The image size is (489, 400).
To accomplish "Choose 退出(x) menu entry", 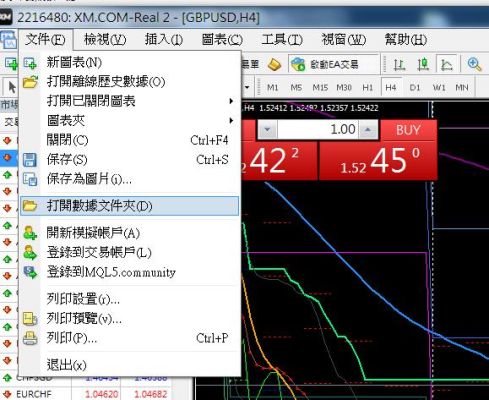I will [130, 365].
